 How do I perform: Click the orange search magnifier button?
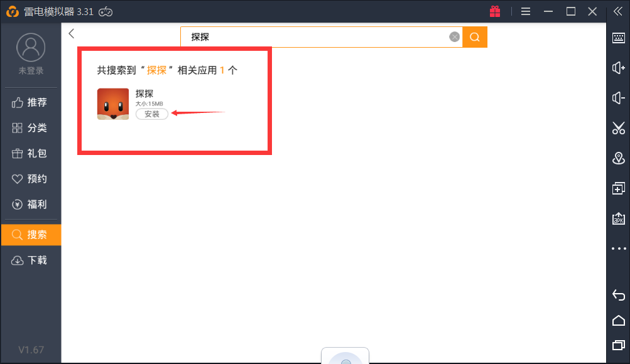tap(474, 36)
